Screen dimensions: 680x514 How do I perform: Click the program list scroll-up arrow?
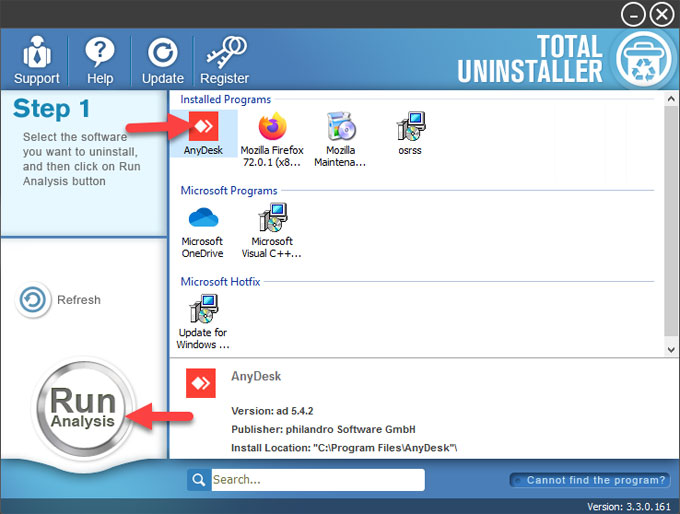pyautogui.click(x=671, y=99)
